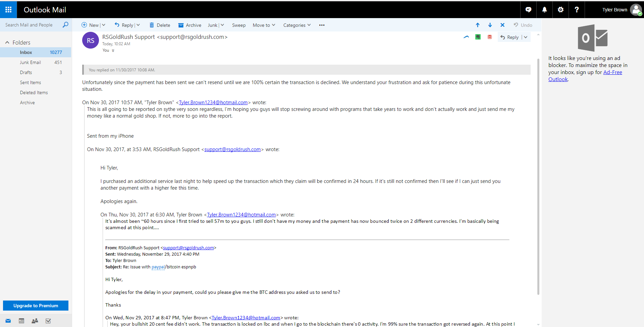Click the Upgrade to Premium button
This screenshot has width=644, height=327.
click(x=36, y=306)
